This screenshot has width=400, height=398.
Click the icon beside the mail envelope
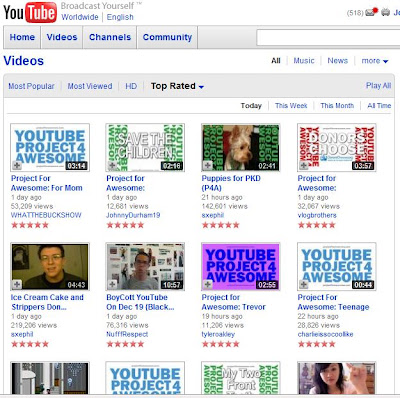[x=386, y=12]
